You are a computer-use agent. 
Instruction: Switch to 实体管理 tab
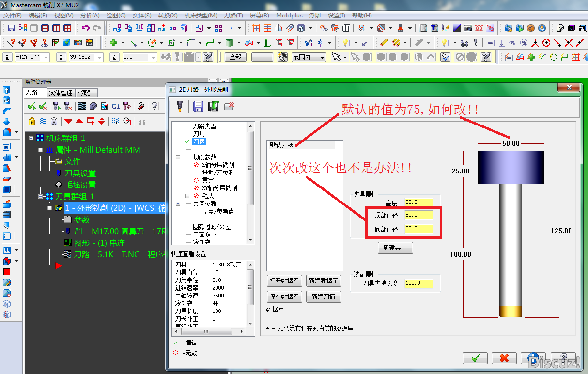click(x=61, y=93)
